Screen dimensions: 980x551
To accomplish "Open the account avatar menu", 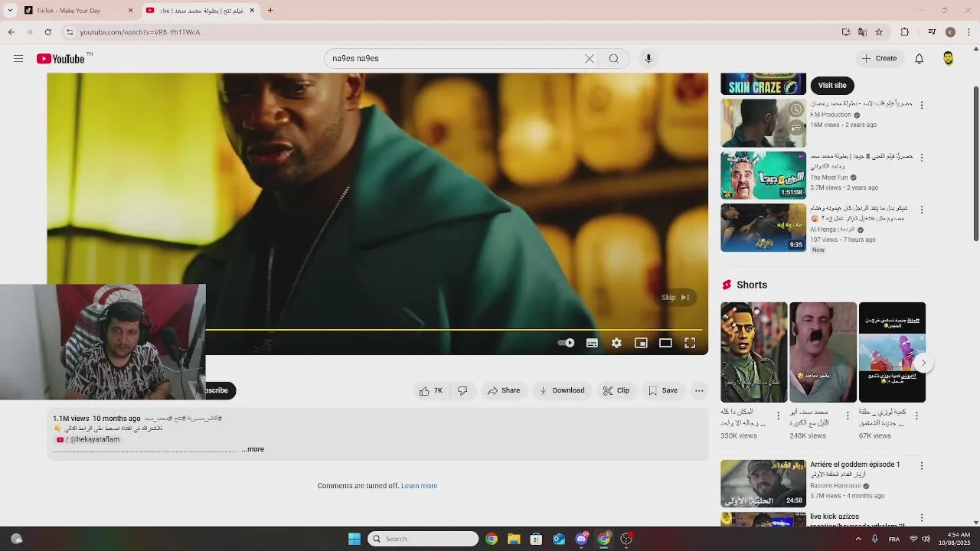I will click(x=949, y=58).
